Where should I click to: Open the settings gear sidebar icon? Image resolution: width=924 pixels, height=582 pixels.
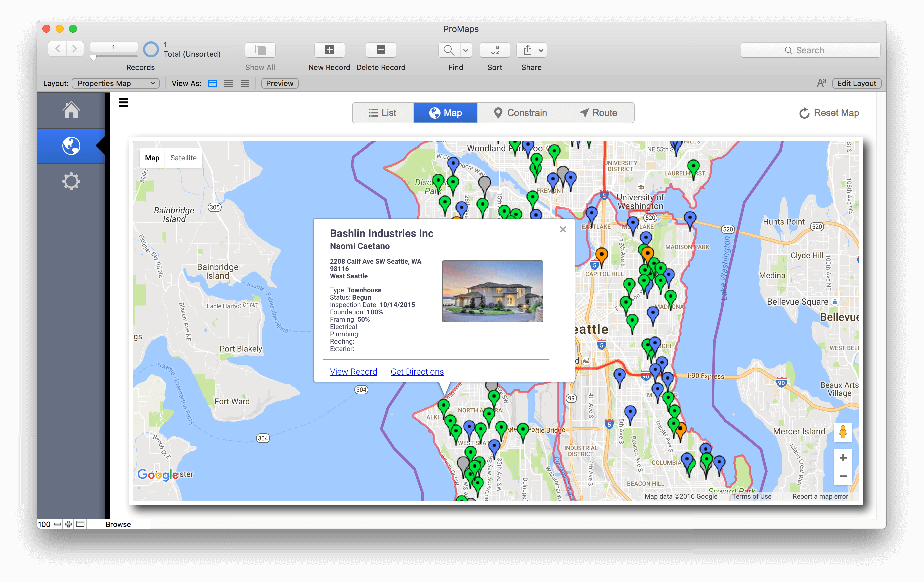[71, 181]
